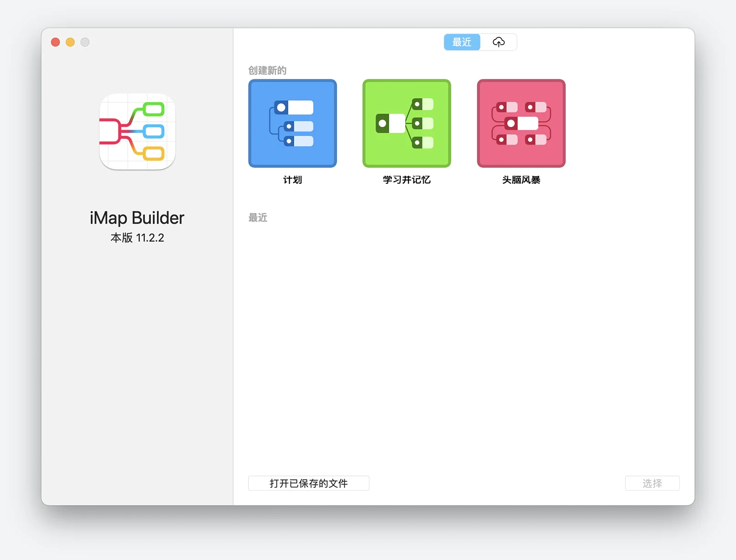This screenshot has height=560, width=736.
Task: Click the iMap Builder title text
Action: coord(137,218)
